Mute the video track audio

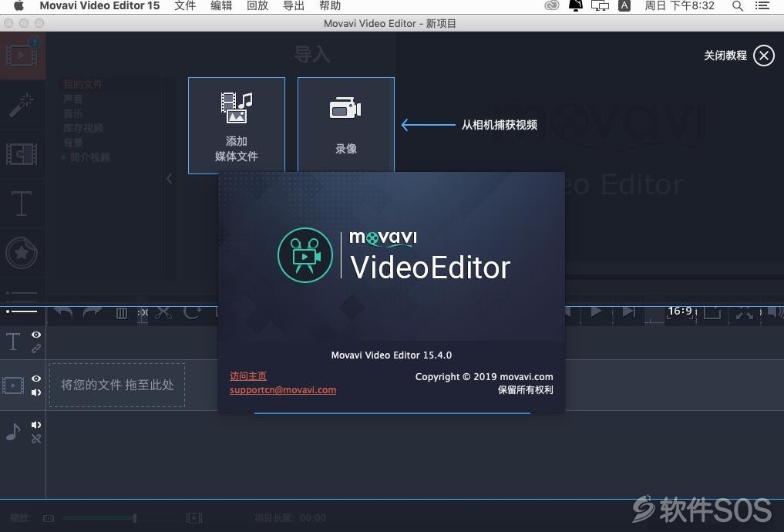point(36,392)
